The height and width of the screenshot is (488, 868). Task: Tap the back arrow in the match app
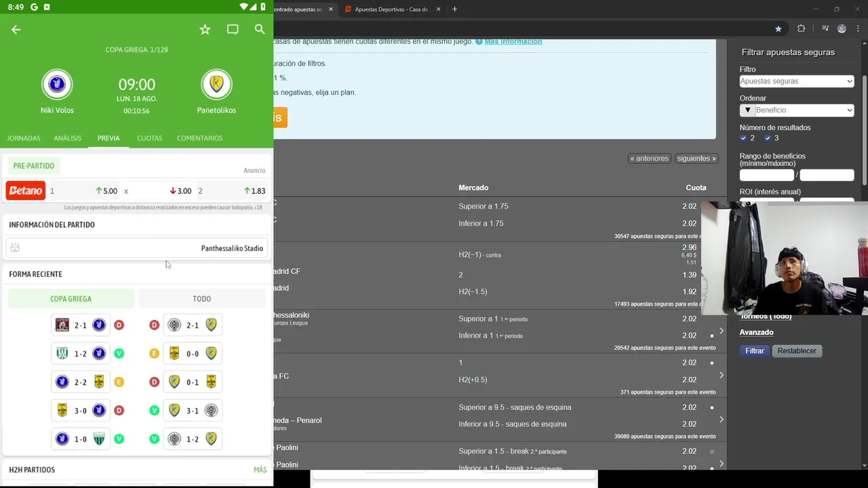point(16,30)
